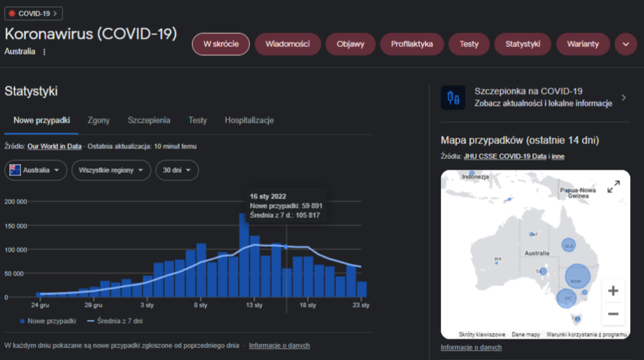Open the Australia country dropdown

click(x=36, y=170)
